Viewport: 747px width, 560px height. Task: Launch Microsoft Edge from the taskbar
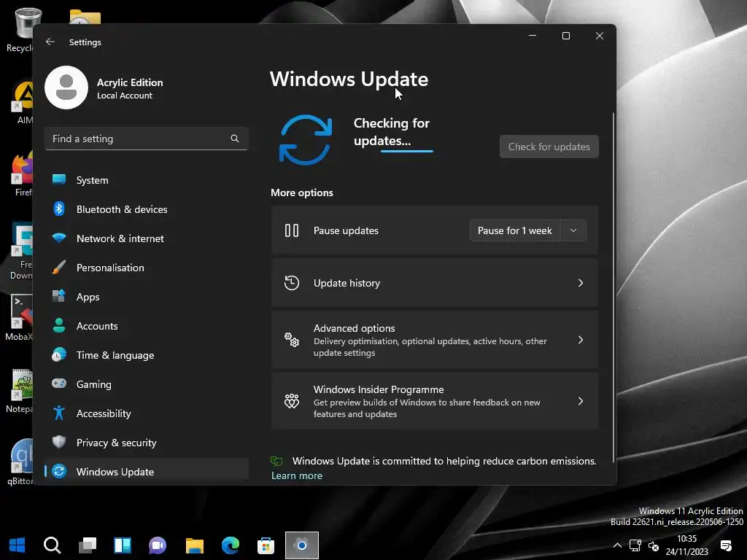point(231,545)
